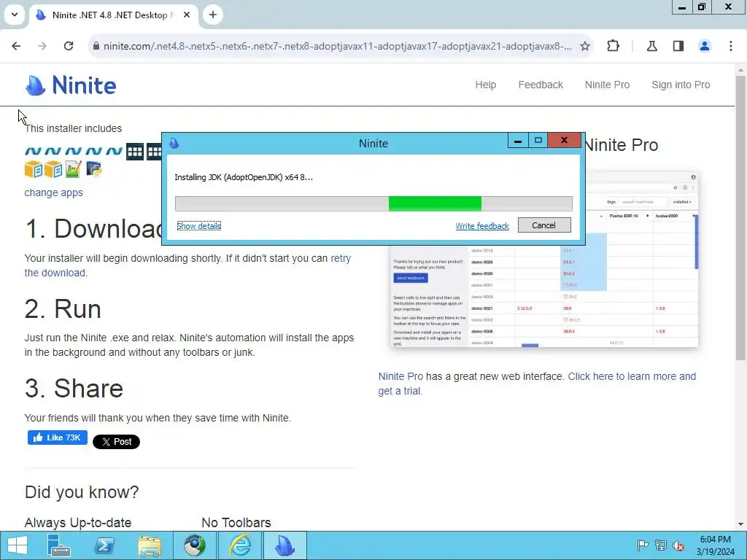The image size is (747, 560).
Task: Launch Internet Explorer from taskbar
Action: (240, 545)
